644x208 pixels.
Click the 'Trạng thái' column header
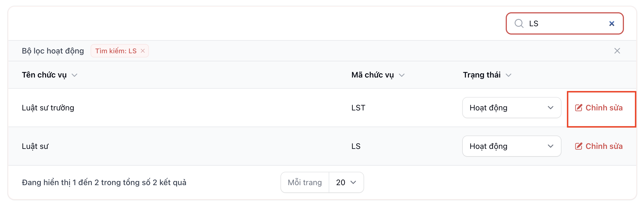(482, 75)
